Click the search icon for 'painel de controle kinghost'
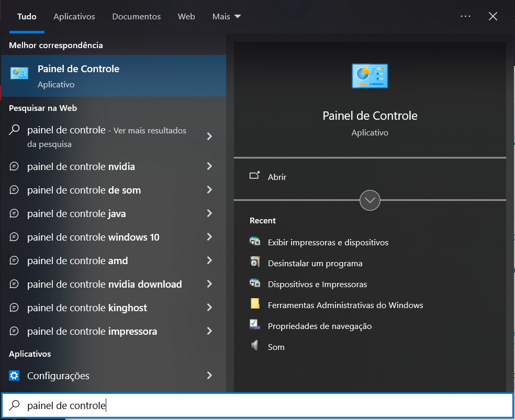 coord(14,308)
